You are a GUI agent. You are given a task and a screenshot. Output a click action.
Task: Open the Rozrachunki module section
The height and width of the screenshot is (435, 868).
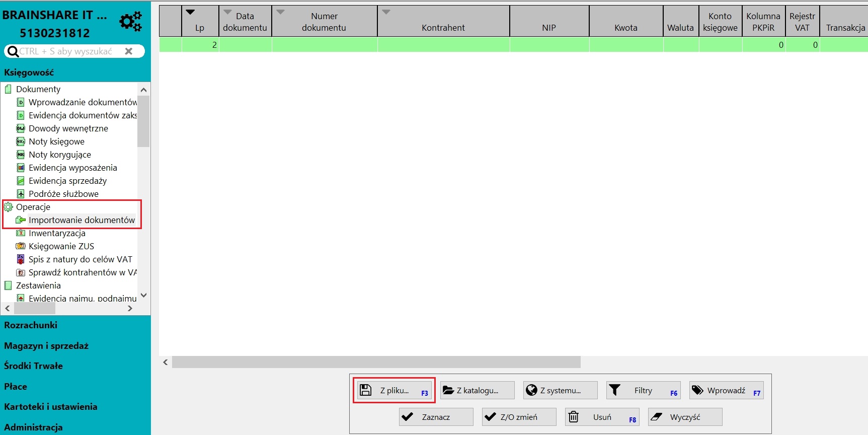pyautogui.click(x=31, y=325)
